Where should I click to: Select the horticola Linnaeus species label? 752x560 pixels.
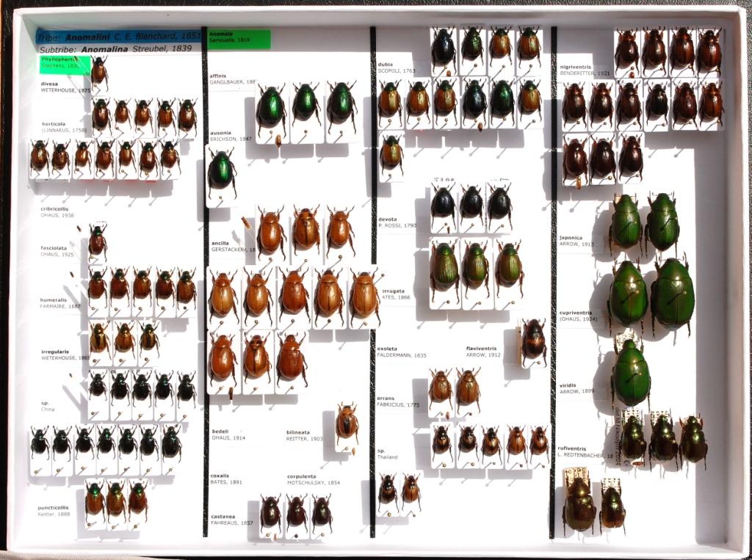(x=64, y=127)
